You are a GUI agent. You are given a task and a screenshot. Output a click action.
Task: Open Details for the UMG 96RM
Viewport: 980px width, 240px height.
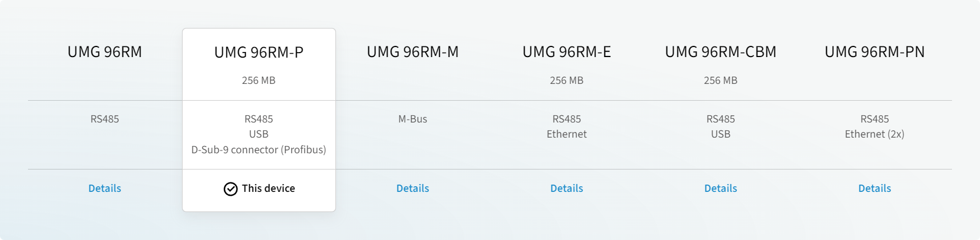[105, 189]
